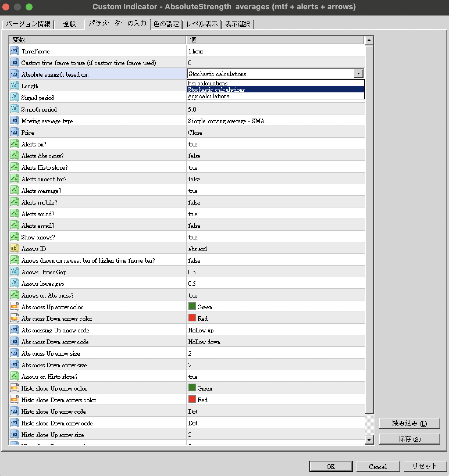Click the リセット button
The height and width of the screenshot is (476, 449).
[x=425, y=466]
